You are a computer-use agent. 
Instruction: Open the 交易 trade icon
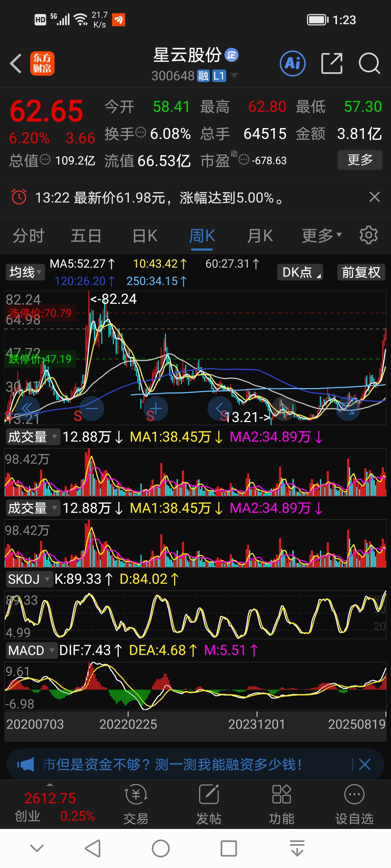pos(136,804)
